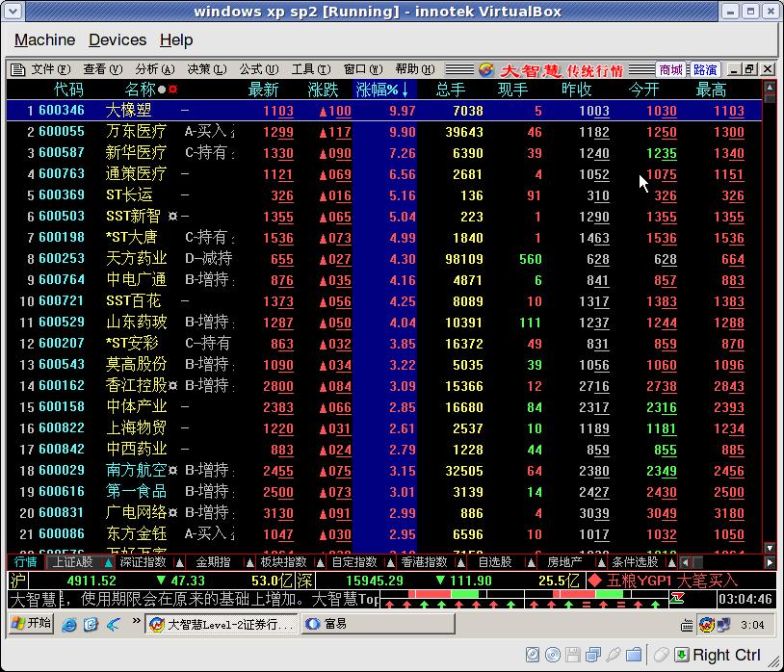Viewport: 784px width, 672px height.
Task: Click the red-green Z icon near the clock
Action: coord(677,598)
